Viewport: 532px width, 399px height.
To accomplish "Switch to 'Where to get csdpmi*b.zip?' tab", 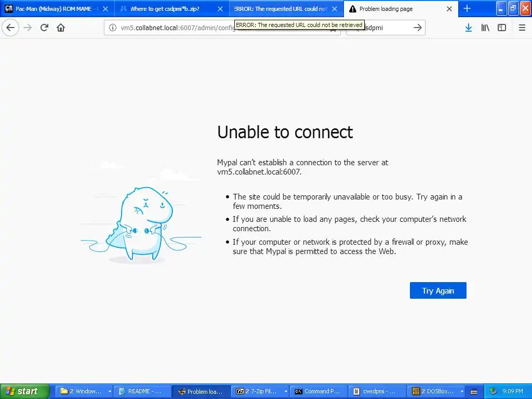I will pos(171,9).
